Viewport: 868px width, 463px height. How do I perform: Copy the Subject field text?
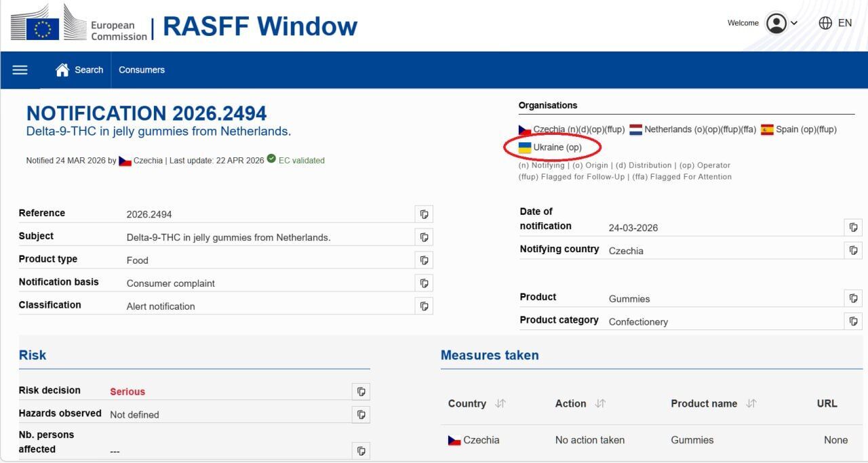[x=424, y=237]
